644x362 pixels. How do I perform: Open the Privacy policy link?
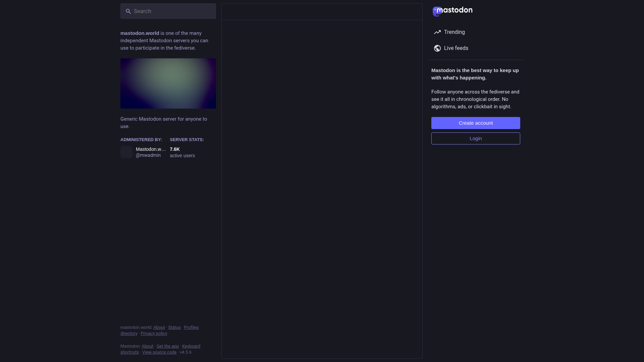pyautogui.click(x=154, y=334)
